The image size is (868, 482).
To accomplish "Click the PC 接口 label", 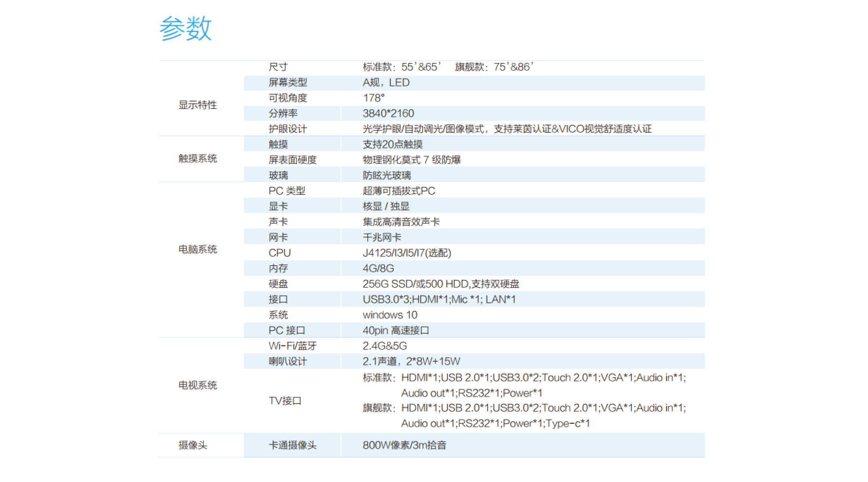I will coord(287,330).
